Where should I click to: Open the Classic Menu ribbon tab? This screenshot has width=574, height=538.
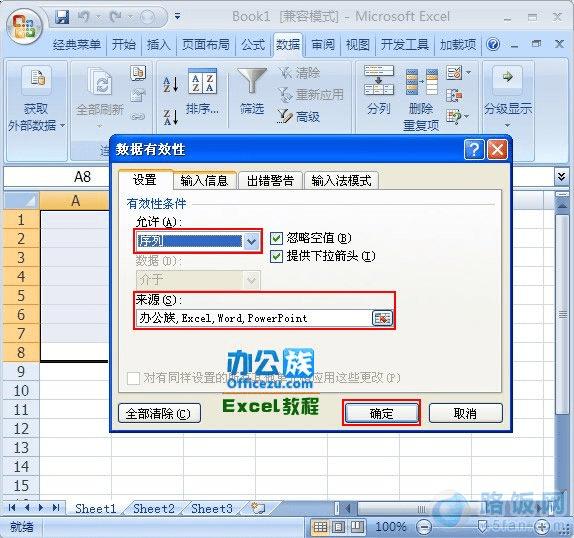[77, 45]
